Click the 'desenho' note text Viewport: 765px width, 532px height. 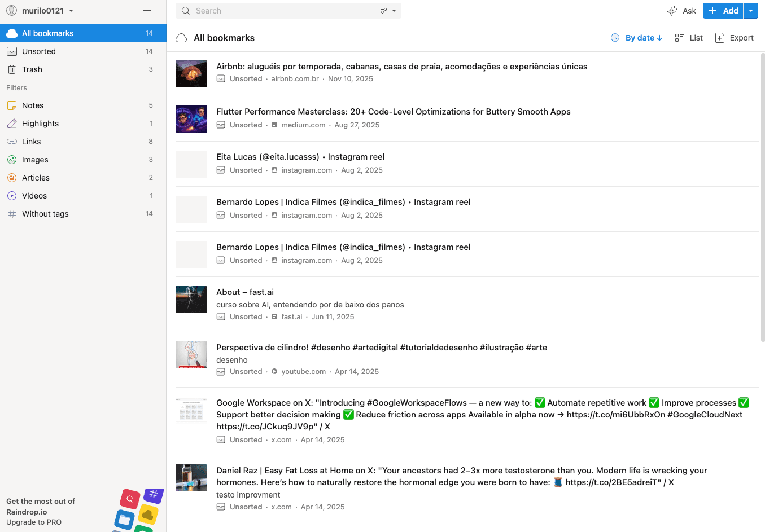(x=232, y=360)
